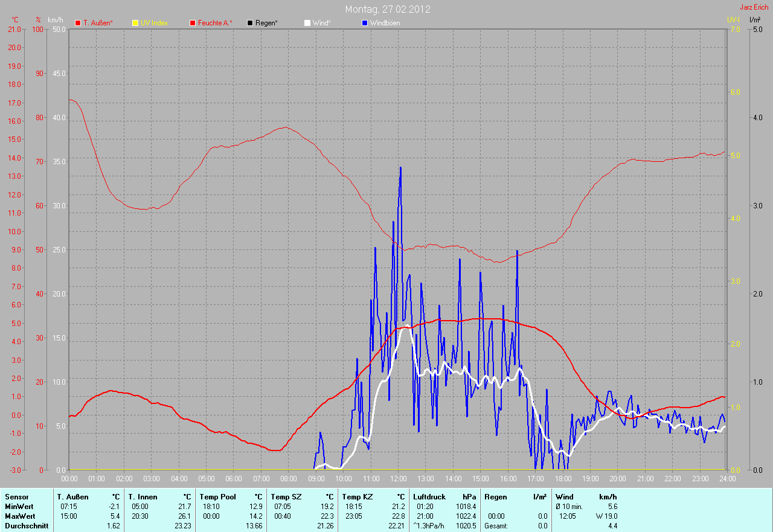Click the white Wind legend swatch
The height and width of the screenshot is (532, 773).
click(x=307, y=23)
